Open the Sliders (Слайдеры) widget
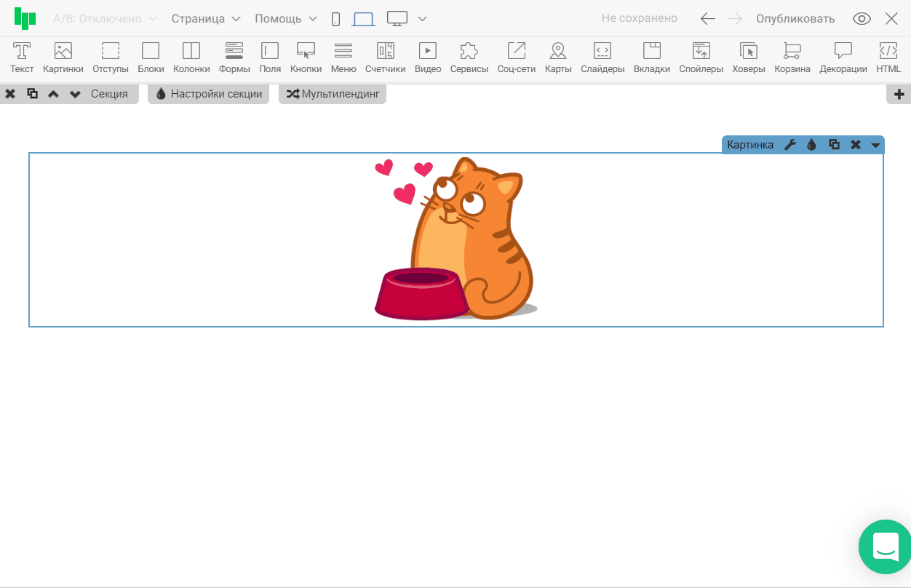This screenshot has width=911, height=588. 602,57
